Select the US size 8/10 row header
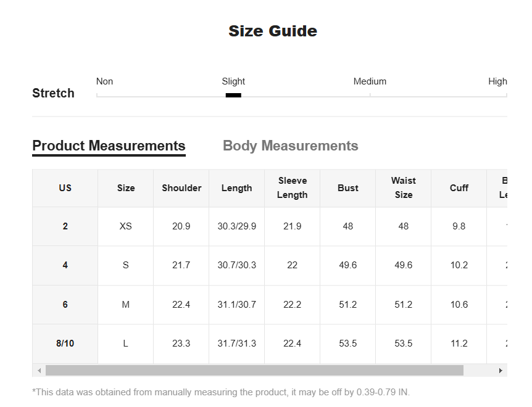 [65, 343]
